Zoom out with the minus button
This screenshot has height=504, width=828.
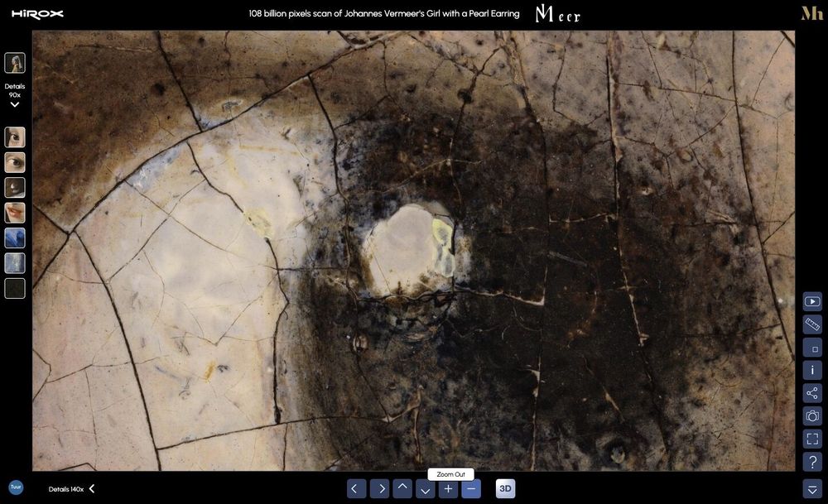click(x=471, y=489)
